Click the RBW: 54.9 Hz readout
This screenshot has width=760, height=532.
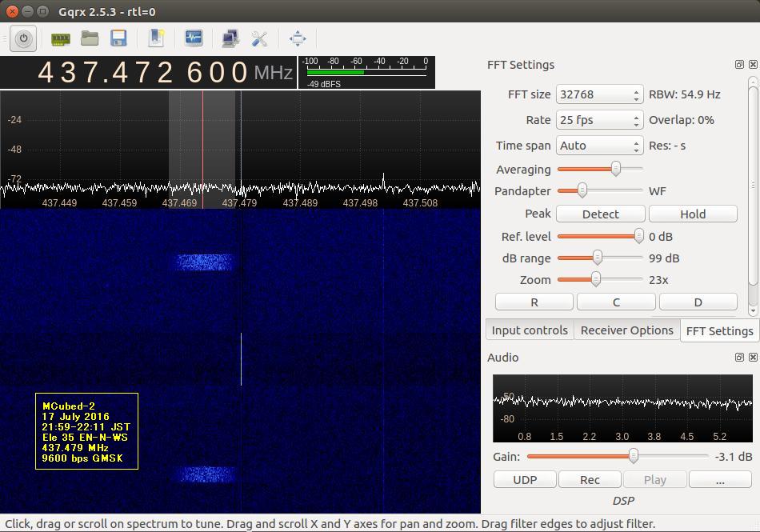pos(684,94)
